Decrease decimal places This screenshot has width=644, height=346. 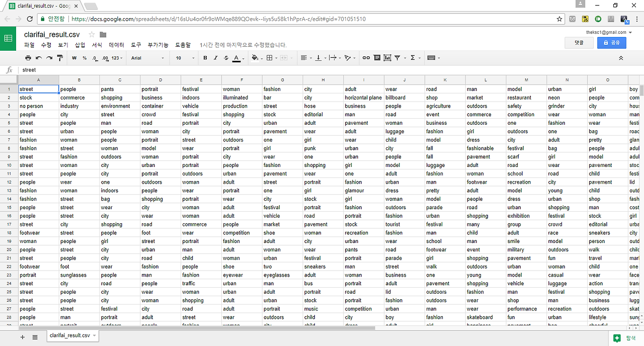point(95,58)
